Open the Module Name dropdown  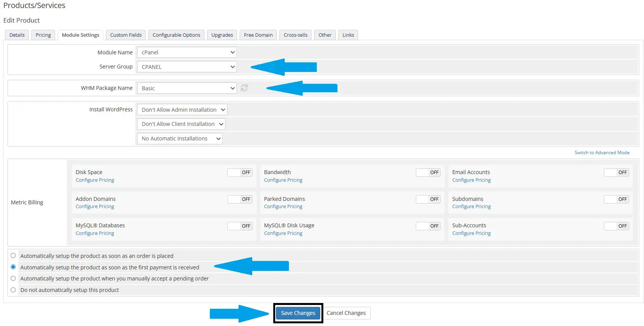[187, 52]
